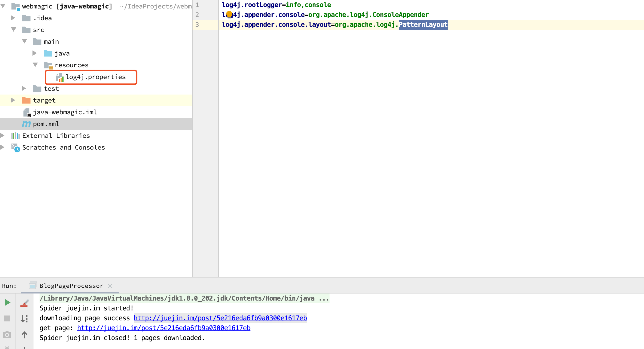Select java-webmagic.iml file
The width and height of the screenshot is (644, 349).
coord(65,112)
